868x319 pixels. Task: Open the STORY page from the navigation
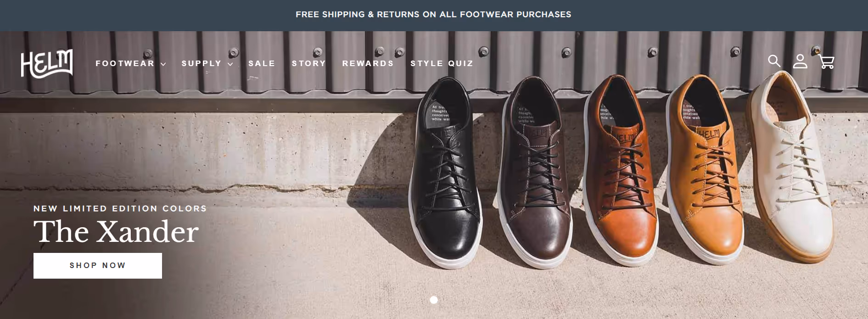click(x=308, y=63)
